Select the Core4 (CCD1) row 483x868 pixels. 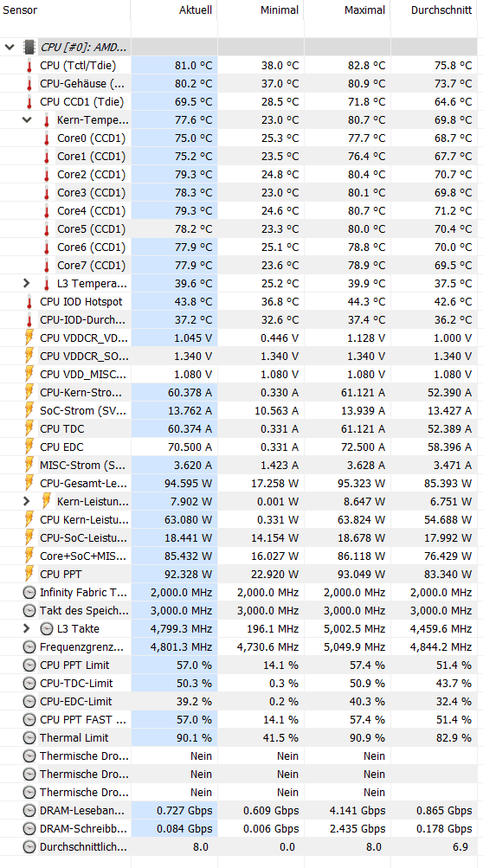[238, 211]
